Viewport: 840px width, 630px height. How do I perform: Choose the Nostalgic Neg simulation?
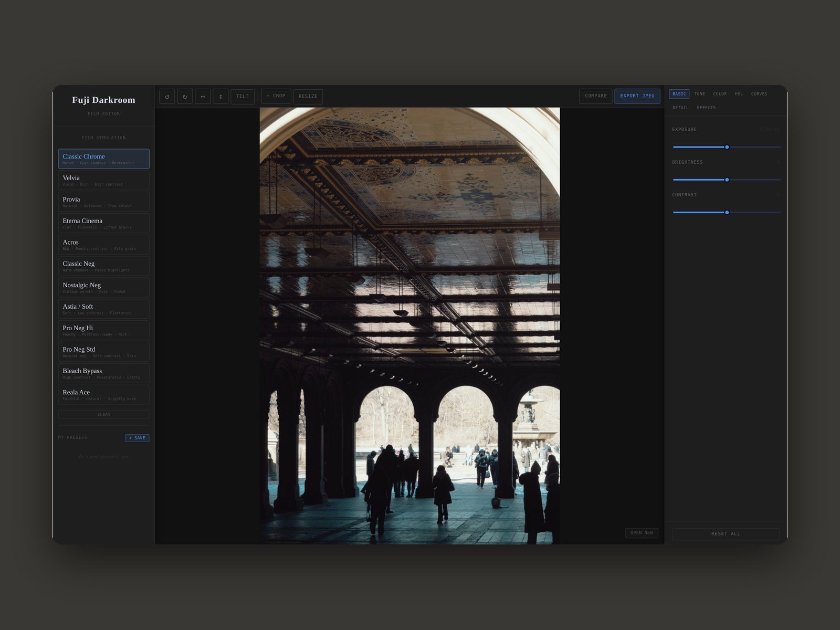tap(103, 288)
